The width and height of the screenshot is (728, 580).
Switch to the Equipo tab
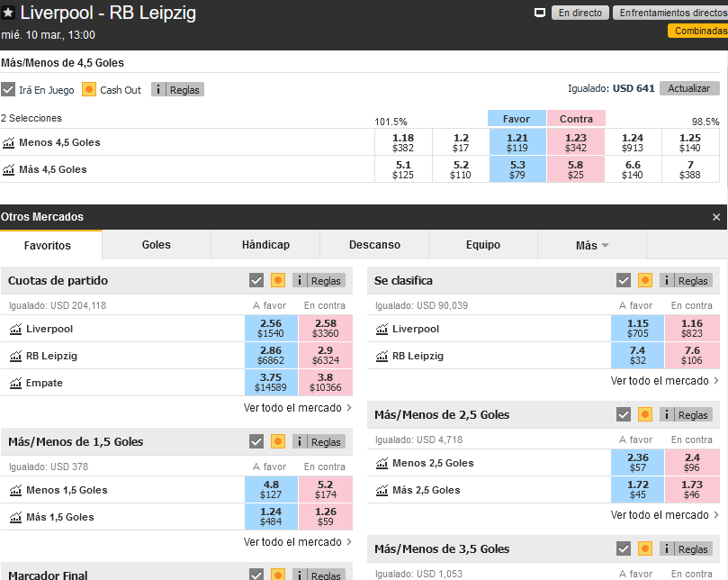pyautogui.click(x=483, y=245)
